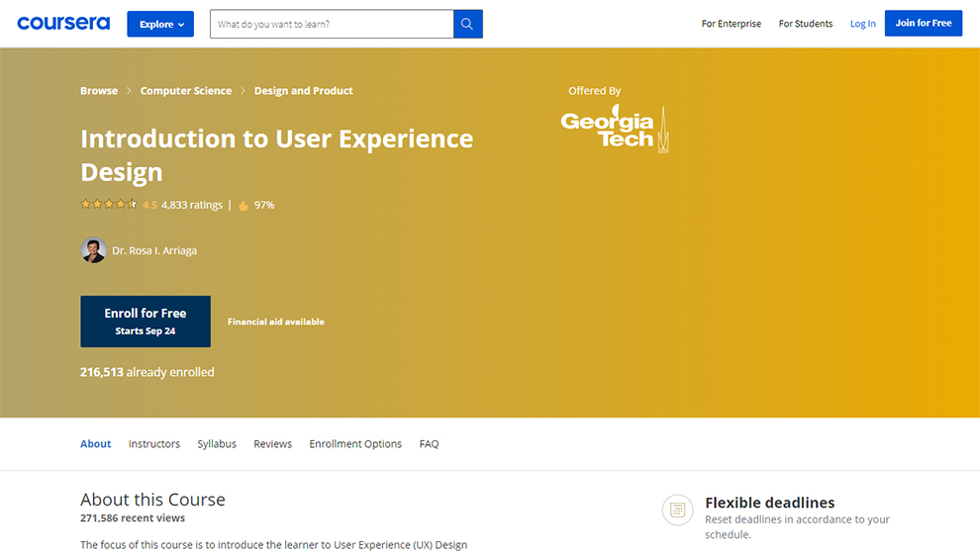Switch to the Instructors tab
The image size is (980, 558).
tap(154, 443)
